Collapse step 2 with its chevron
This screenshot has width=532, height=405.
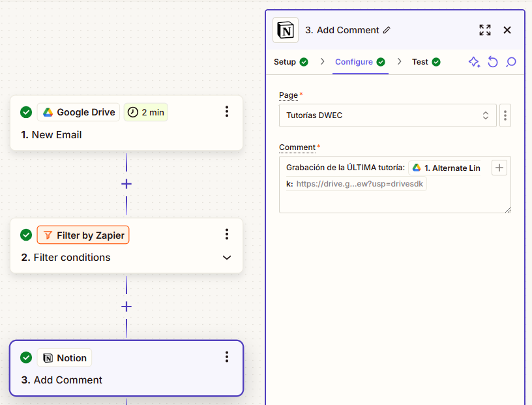point(226,258)
